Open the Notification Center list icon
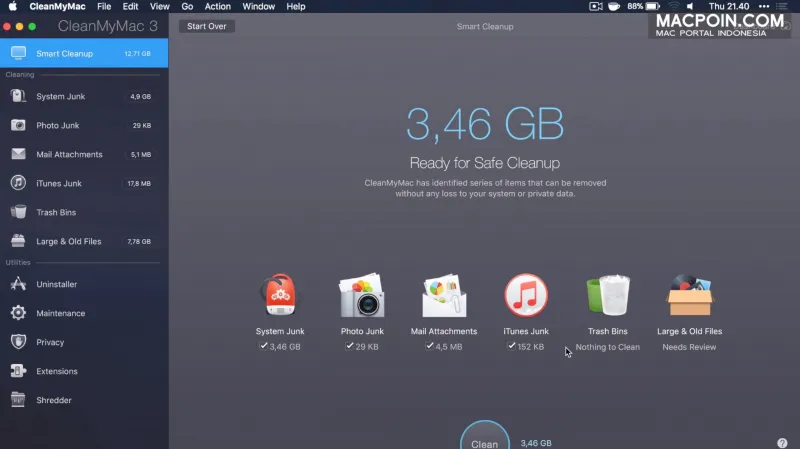800x449 pixels. 782,6
